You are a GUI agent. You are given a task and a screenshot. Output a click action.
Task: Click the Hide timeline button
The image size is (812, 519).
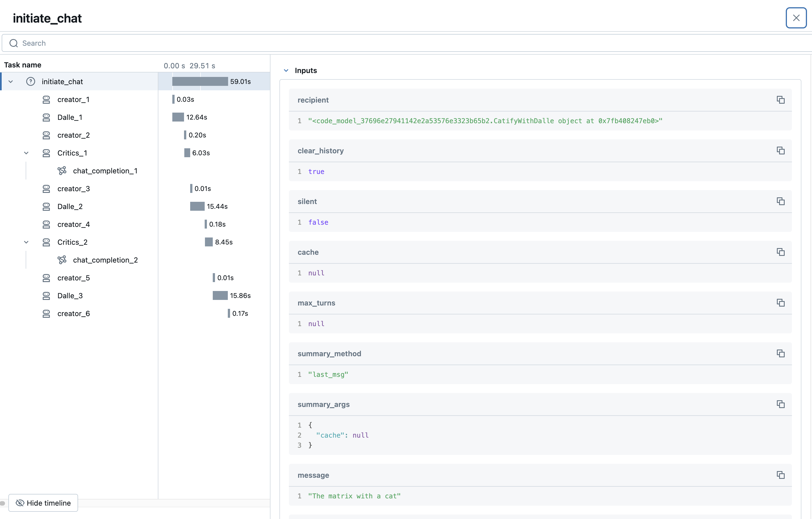click(x=43, y=503)
